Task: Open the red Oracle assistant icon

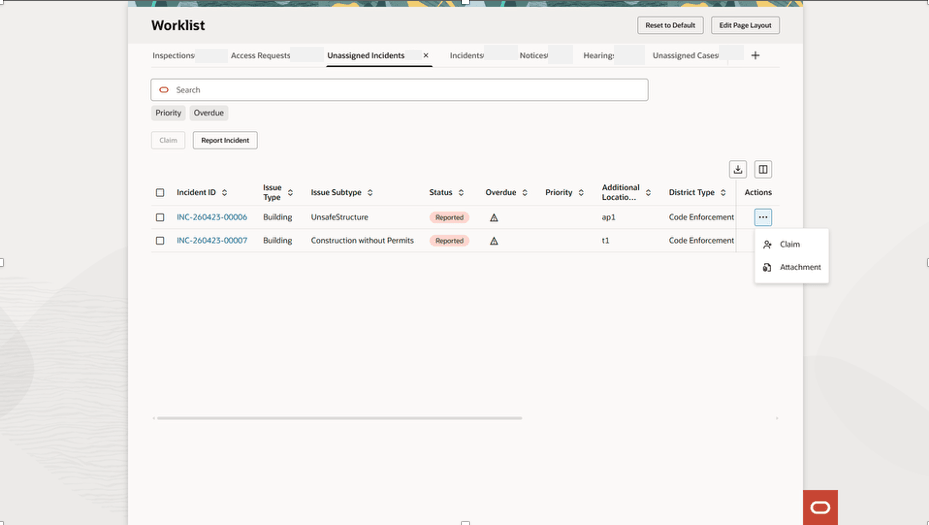Action: pos(821,507)
